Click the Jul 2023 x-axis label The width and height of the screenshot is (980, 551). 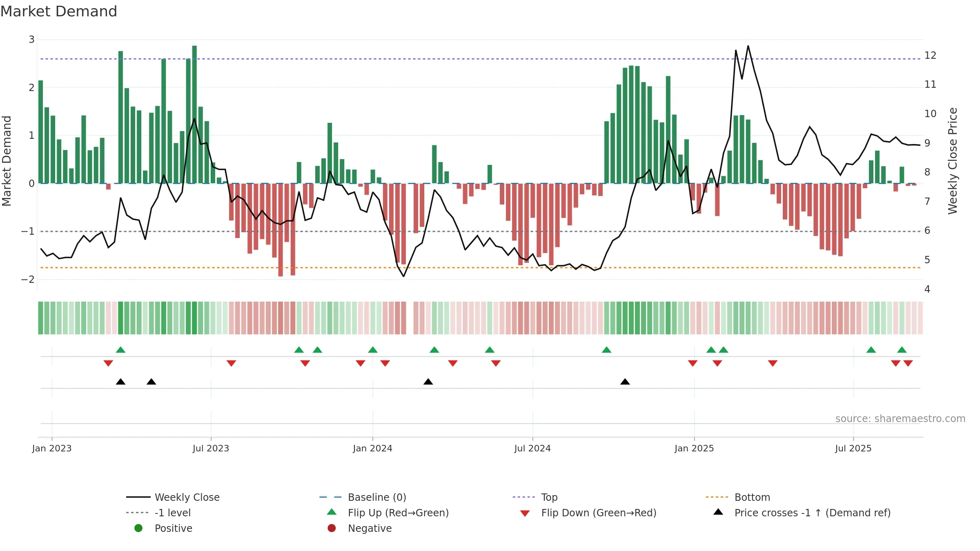pyautogui.click(x=211, y=448)
